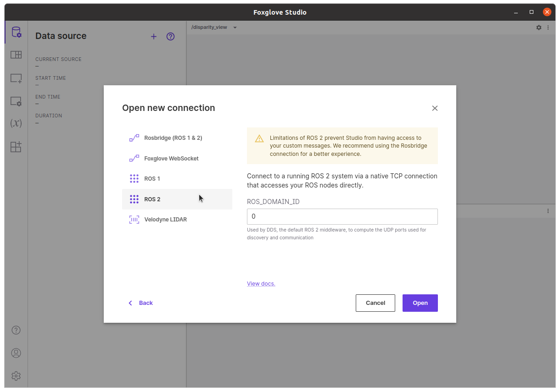560x392 pixels.
Task: Click the Data source heading
Action: click(x=61, y=36)
